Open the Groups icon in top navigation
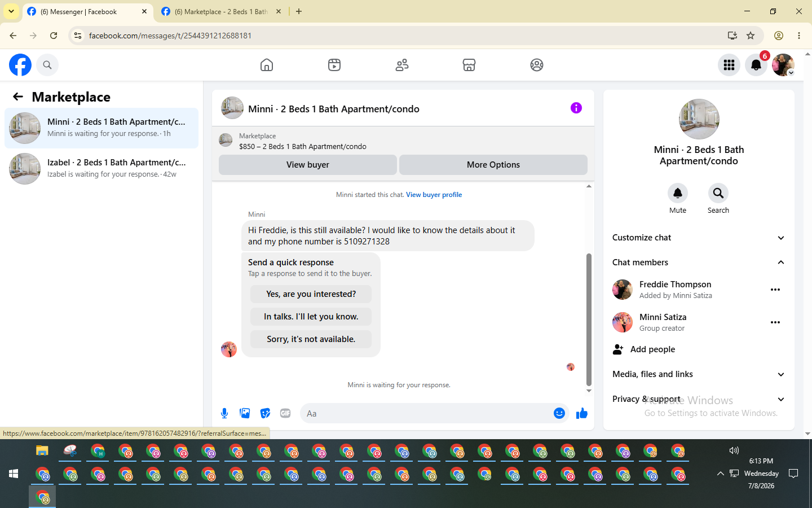This screenshot has height=508, width=812. pyautogui.click(x=537, y=65)
